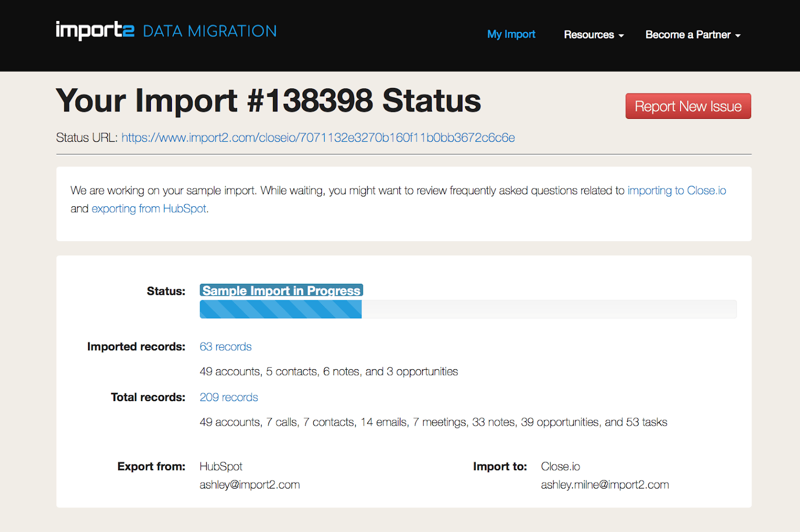Click the ashley@import2.com email text
The height and width of the screenshot is (532, 800).
coord(249,485)
